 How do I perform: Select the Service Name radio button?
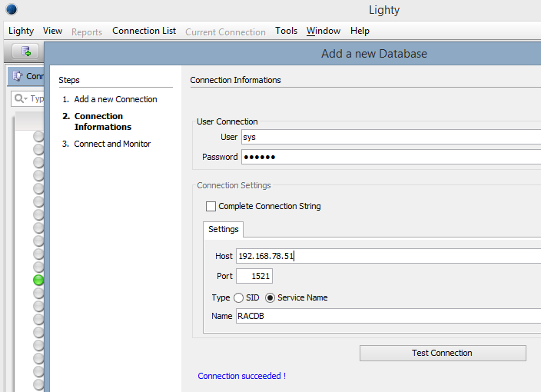point(270,297)
